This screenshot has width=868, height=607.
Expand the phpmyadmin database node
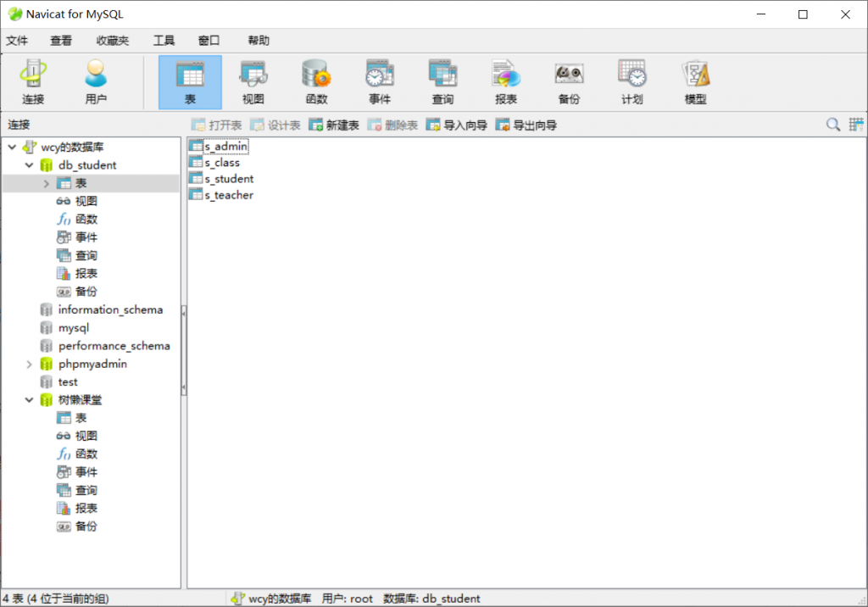pos(30,364)
